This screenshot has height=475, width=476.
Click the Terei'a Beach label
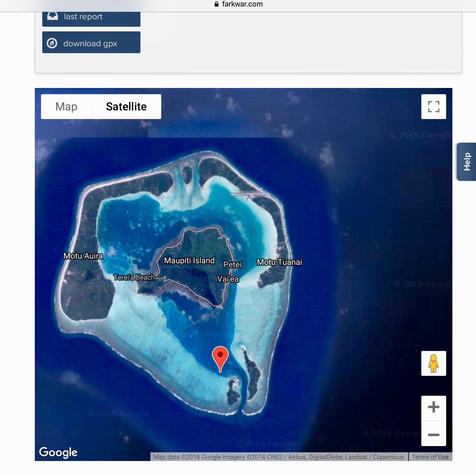pos(134,277)
